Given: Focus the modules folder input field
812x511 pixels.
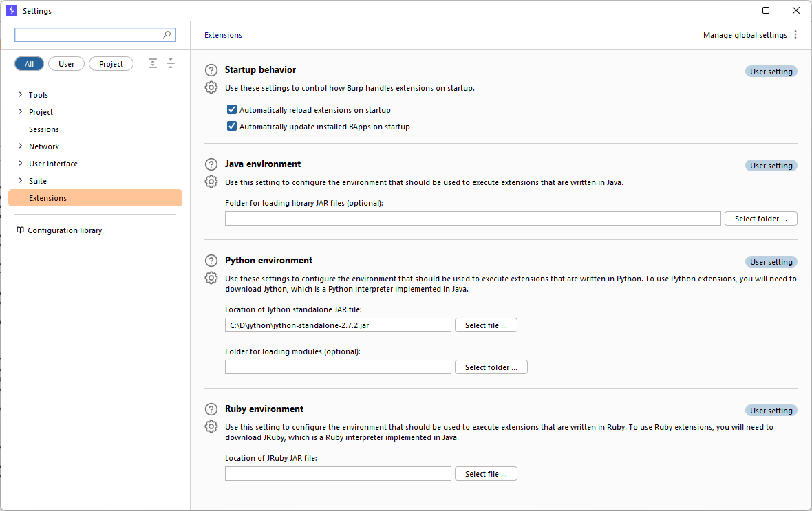Looking at the screenshot, I should pos(338,367).
